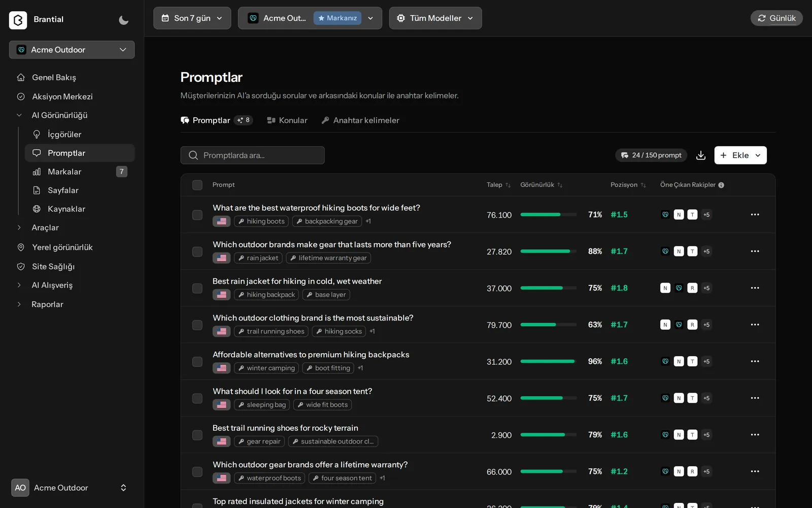The height and width of the screenshot is (508, 812).
Task: Click the info icon beside Öne Çıkan Rakipler
Action: click(721, 185)
